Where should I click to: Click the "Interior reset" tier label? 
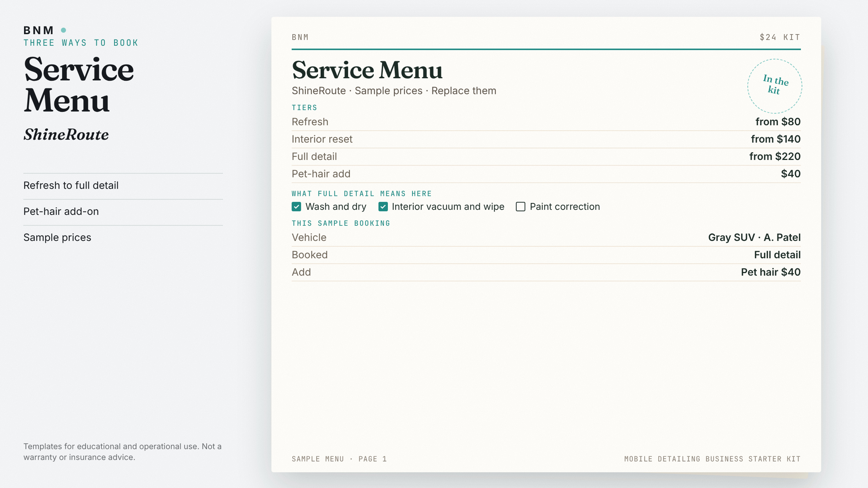coord(322,139)
